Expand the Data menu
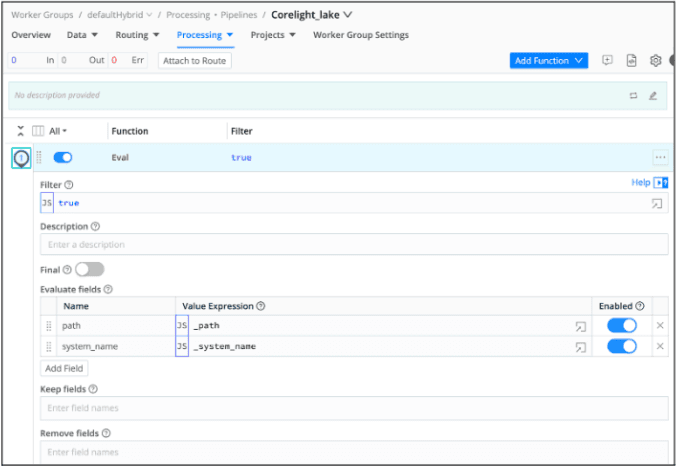Screen dimensions: 676x467 click(82, 35)
